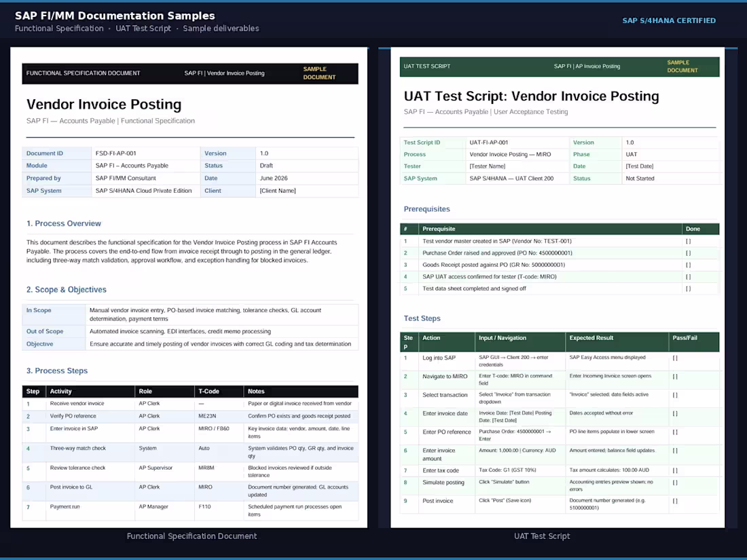Image resolution: width=747 pixels, height=560 pixels.
Task: Click the Draft status value
Action: click(x=266, y=166)
